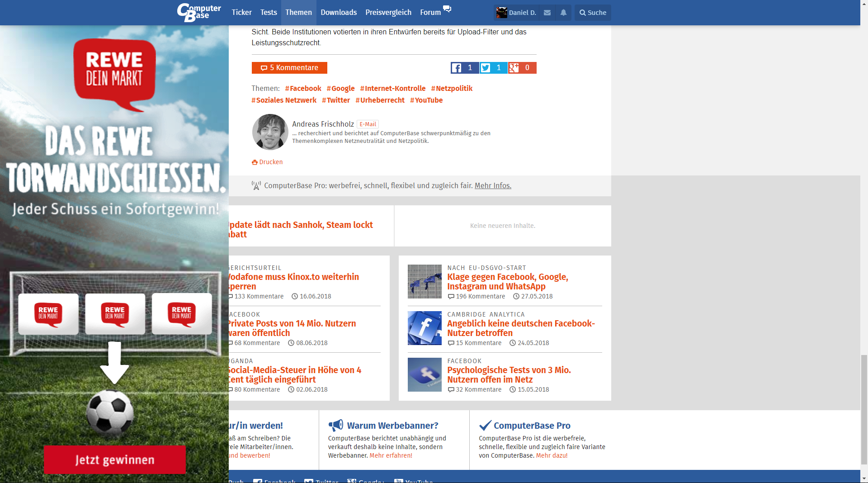The image size is (868, 483).
Task: Open Mehr erfahren! link under Werbebanner
Action: pyautogui.click(x=391, y=456)
